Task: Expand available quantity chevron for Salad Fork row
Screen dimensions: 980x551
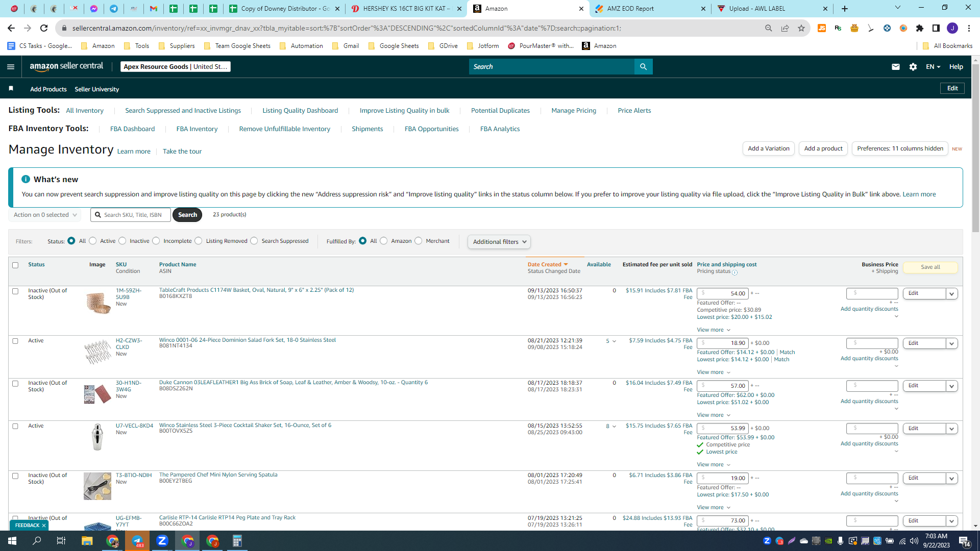Action: [614, 341]
